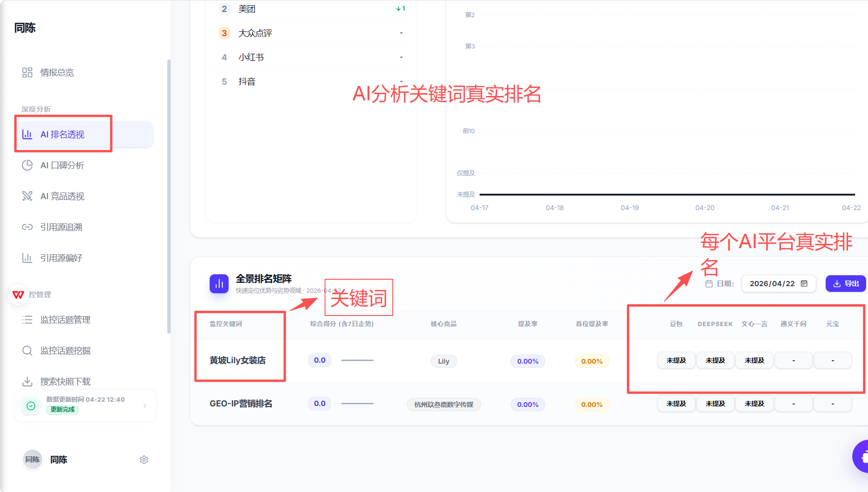Click the 监控话题管理 list icon
The width and height of the screenshot is (868, 492).
27,320
